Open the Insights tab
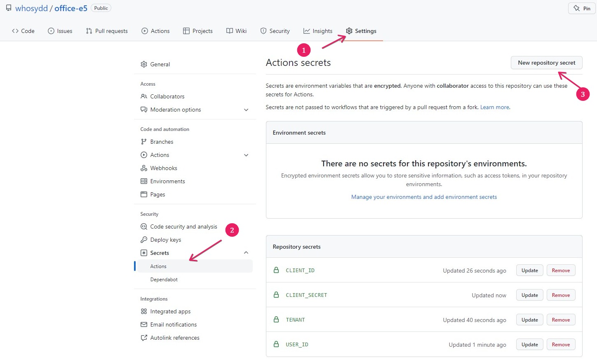Viewport: 597px width, 364px height. (x=318, y=31)
